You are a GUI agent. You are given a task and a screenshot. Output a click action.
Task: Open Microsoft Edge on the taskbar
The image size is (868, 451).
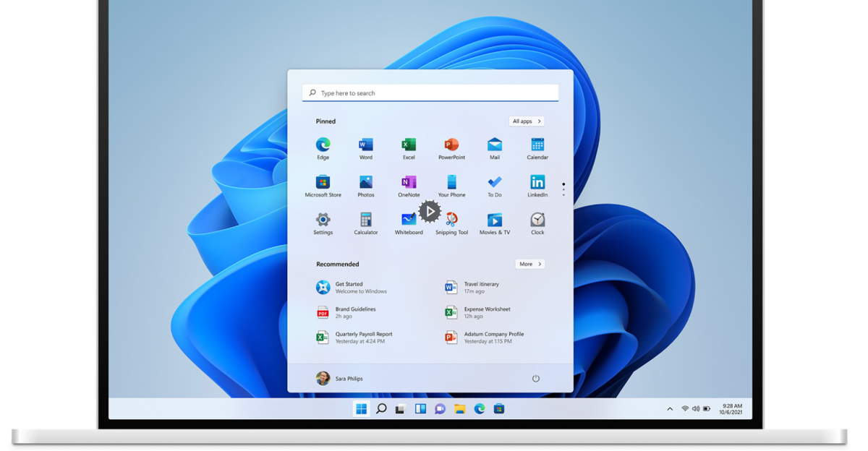(x=479, y=409)
